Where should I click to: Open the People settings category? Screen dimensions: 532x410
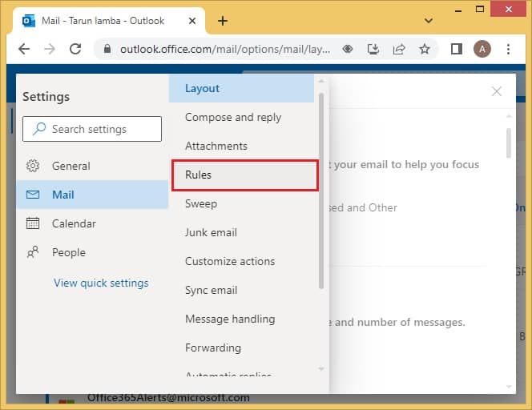pos(92,252)
